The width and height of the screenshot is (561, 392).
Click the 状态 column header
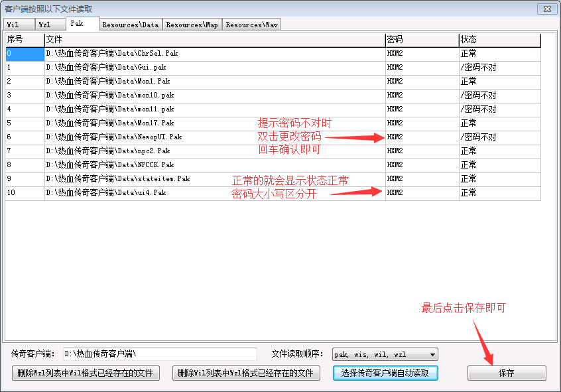499,40
